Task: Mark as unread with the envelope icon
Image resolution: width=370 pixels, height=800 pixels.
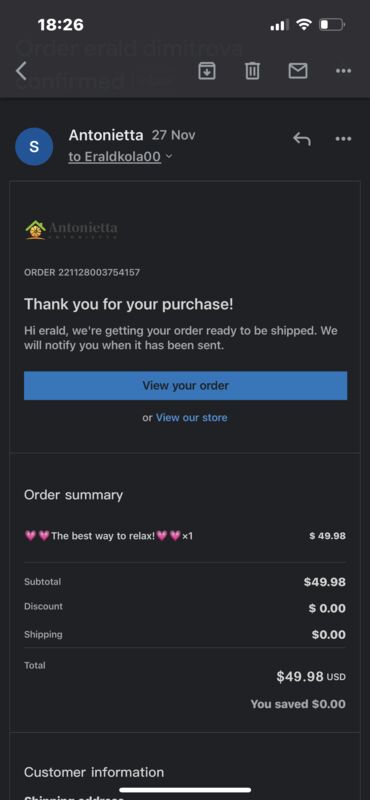Action: pos(298,71)
